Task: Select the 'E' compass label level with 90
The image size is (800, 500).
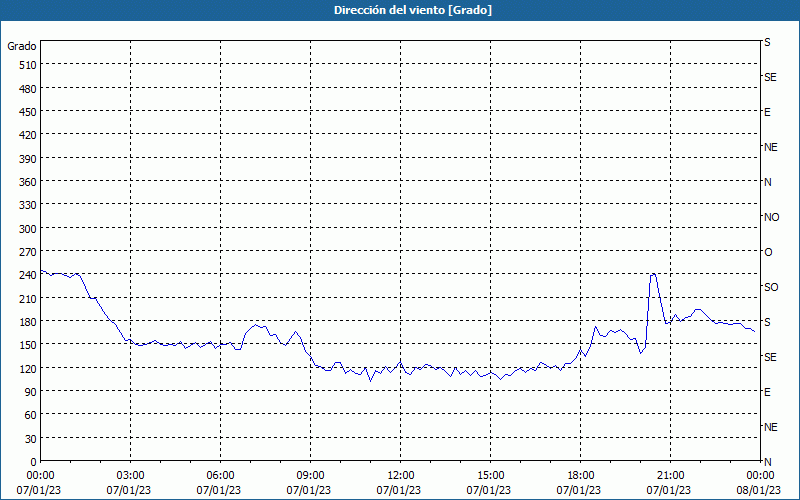Action: click(767, 392)
